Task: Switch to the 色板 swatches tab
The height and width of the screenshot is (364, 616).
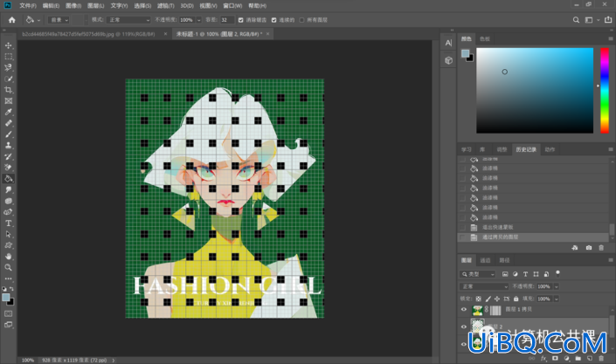Action: click(484, 39)
